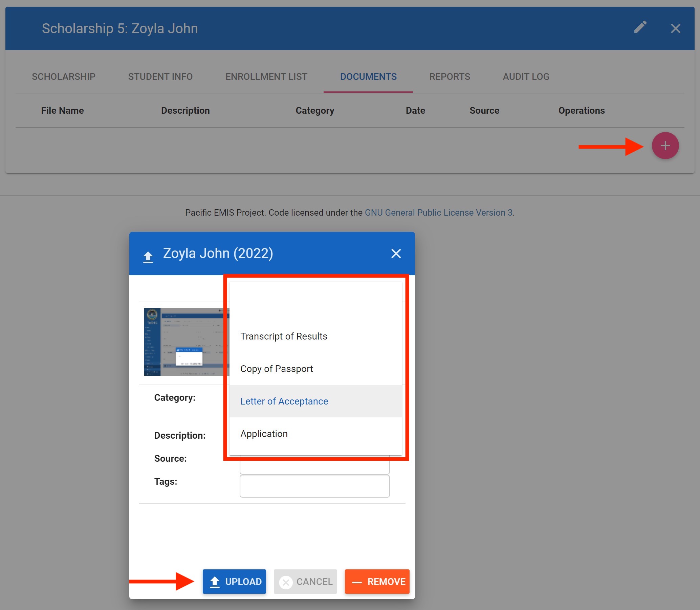700x610 pixels.
Task: Click the pencil edit icon in header
Action: pos(640,27)
